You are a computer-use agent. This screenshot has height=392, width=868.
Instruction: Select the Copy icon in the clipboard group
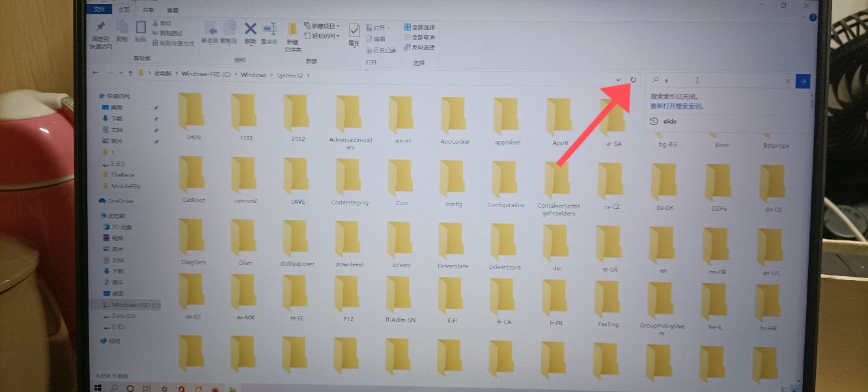coord(124,29)
